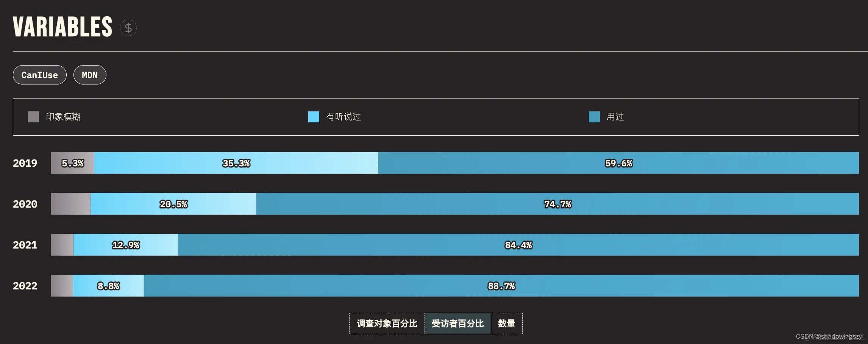Click the dollar sign icon next to VARIABLES
The width and height of the screenshot is (868, 344).
tap(128, 28)
